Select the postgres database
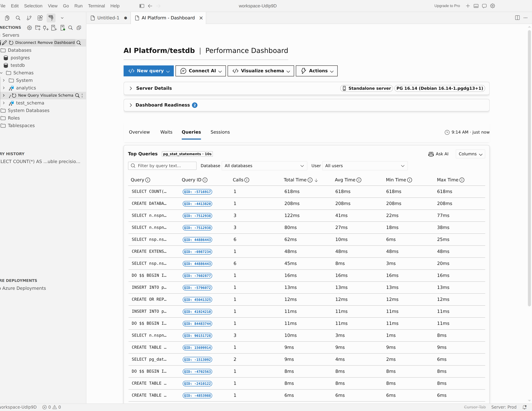 pyautogui.click(x=20, y=58)
